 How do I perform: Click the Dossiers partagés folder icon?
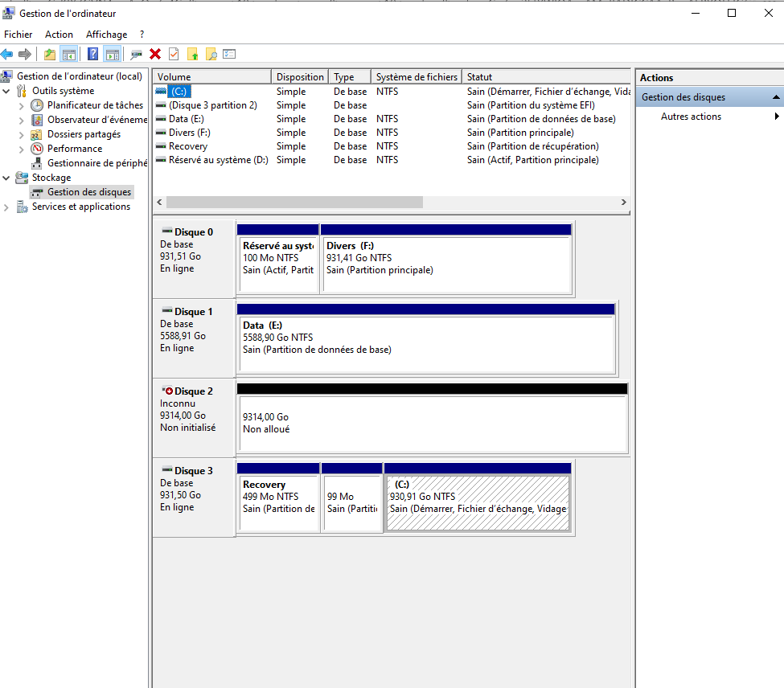coord(36,134)
